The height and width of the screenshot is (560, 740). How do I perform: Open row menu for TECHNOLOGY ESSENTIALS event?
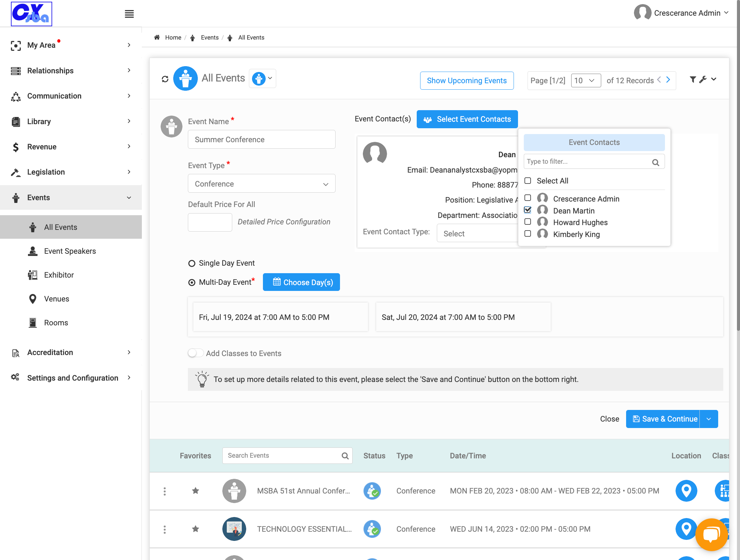click(x=165, y=529)
